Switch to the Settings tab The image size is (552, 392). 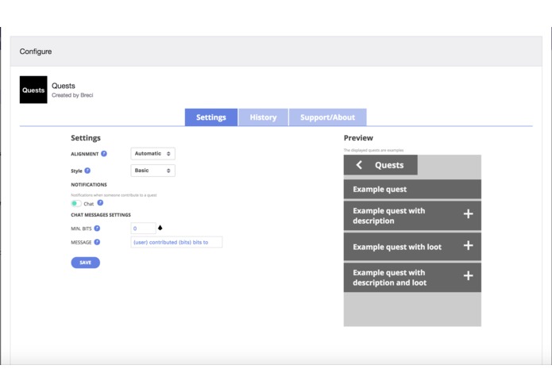pos(211,117)
